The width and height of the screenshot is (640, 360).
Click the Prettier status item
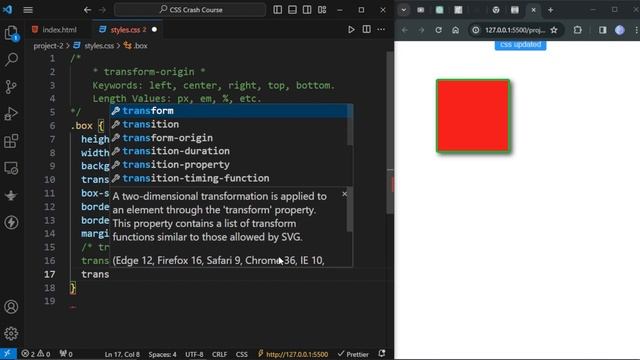click(x=353, y=354)
